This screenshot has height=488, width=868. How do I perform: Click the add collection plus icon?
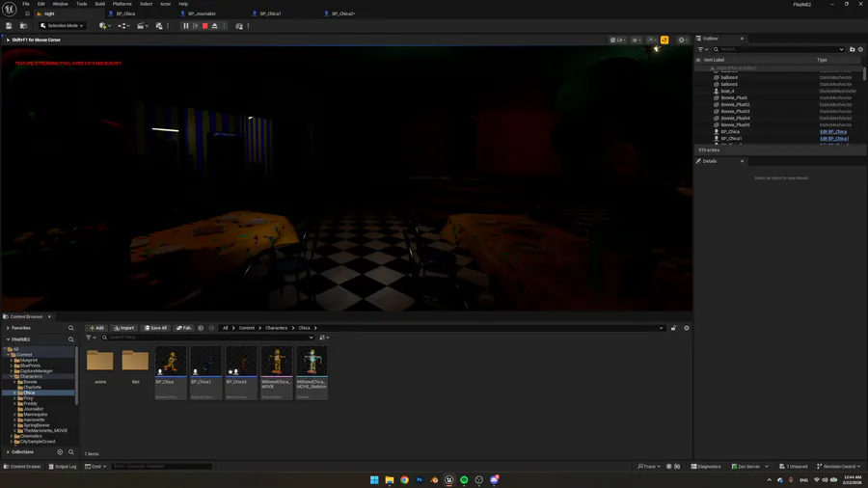coord(60,452)
